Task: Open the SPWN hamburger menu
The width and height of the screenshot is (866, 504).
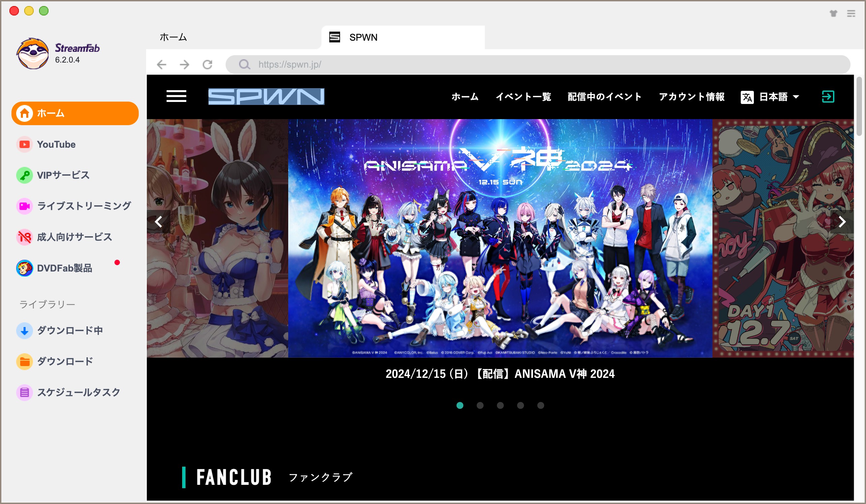Action: coord(176,97)
